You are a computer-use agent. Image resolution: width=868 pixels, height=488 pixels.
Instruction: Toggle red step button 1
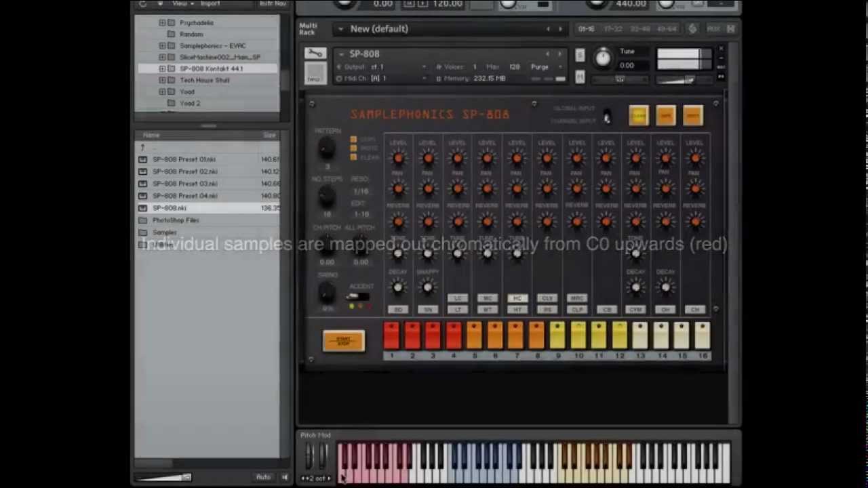point(391,336)
